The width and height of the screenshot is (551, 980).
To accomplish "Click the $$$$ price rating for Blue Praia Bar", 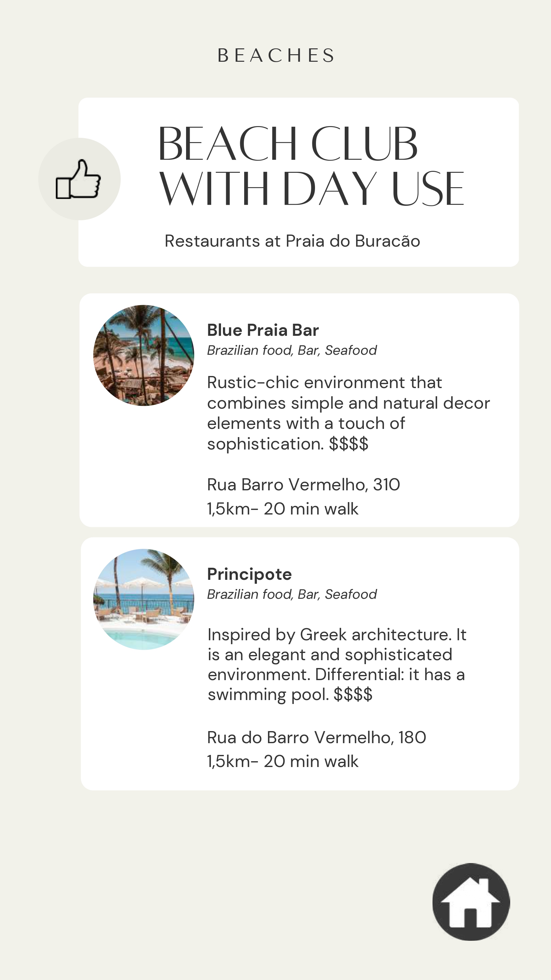I will coord(349,444).
